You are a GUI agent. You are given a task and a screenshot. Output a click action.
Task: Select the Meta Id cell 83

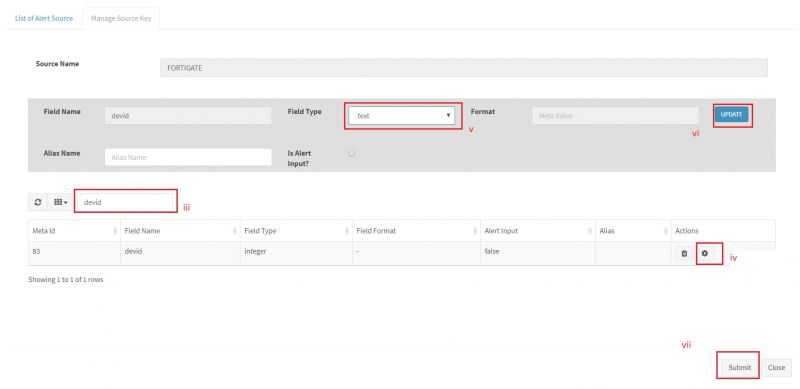pos(74,253)
